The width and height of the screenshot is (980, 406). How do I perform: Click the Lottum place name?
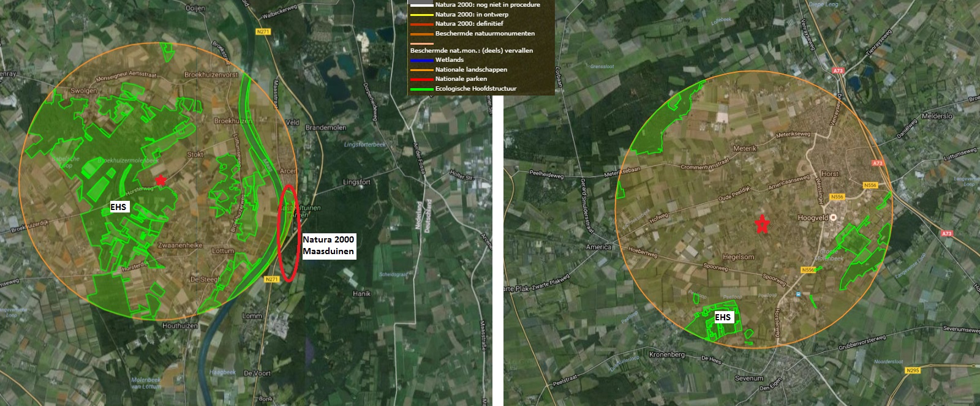[222, 251]
